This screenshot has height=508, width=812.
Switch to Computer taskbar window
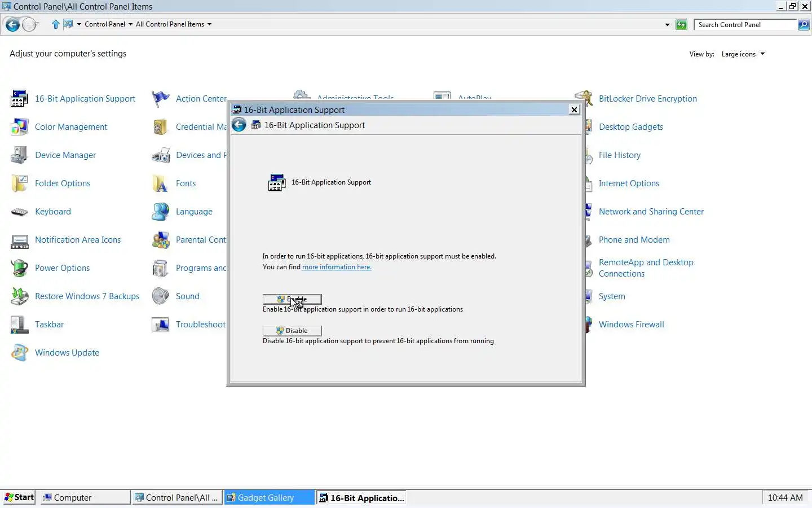[85, 497]
